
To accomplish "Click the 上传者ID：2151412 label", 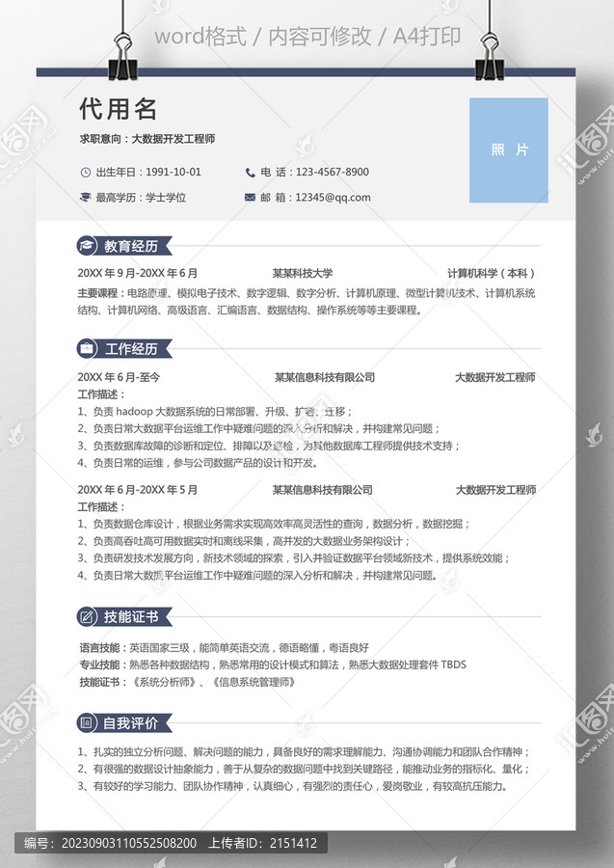I will [263, 843].
